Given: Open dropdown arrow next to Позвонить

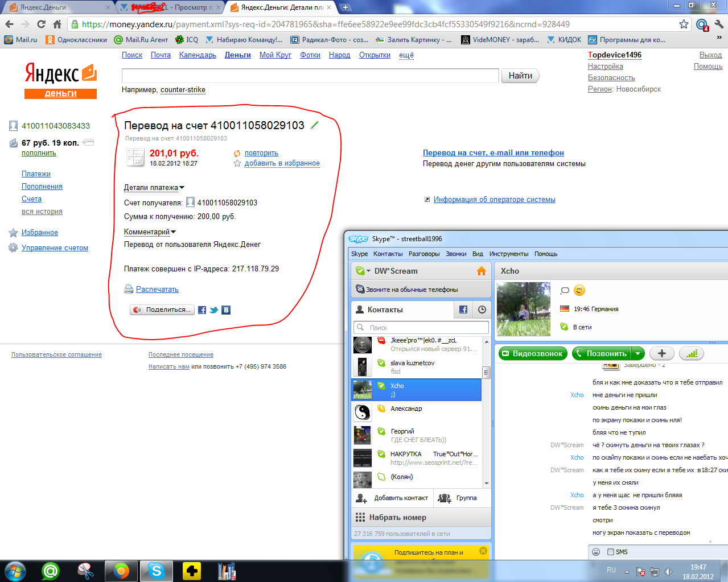Looking at the screenshot, I should 638,353.
